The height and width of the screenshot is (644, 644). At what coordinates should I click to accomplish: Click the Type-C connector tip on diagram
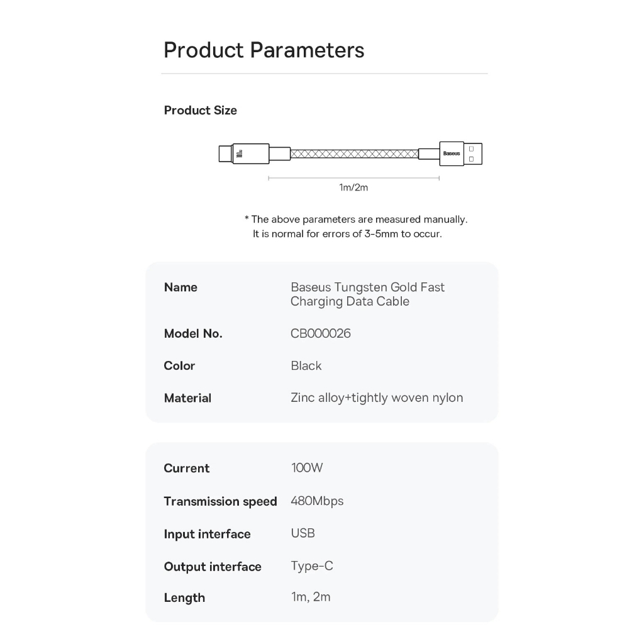pyautogui.click(x=225, y=153)
